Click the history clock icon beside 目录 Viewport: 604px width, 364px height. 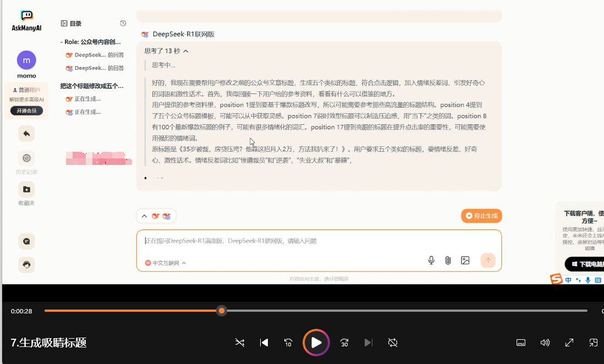pyautogui.click(x=123, y=24)
